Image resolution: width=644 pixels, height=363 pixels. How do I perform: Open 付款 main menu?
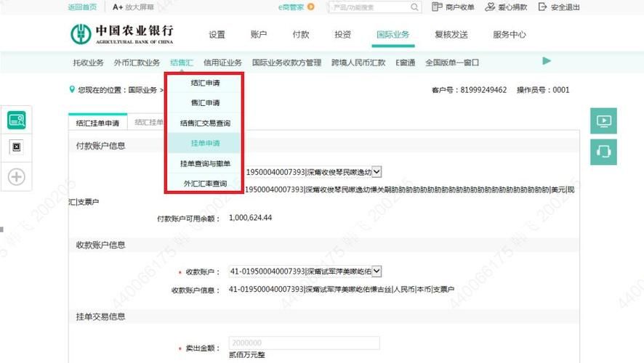[301, 35]
